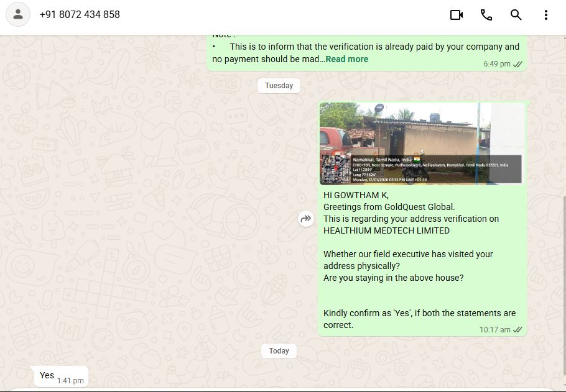The width and height of the screenshot is (566, 392).
Task: Select the 6:49 pm message timestamp
Action: (x=497, y=64)
